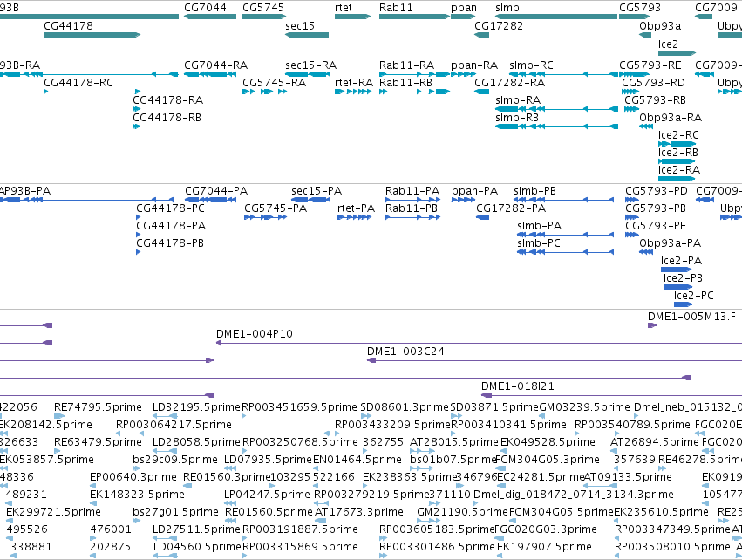
Task: Select the slmb-PB protein label
Action: [x=534, y=191]
